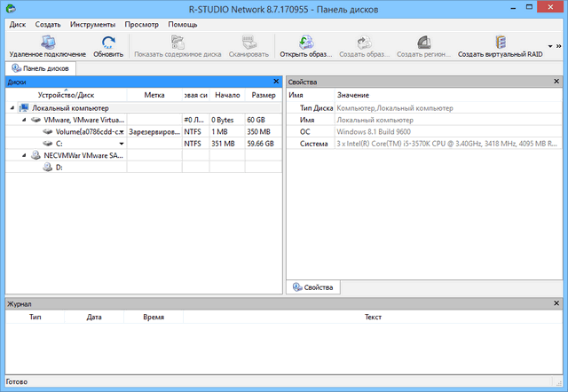Close the Диски panel
The image size is (568, 392).
click(276, 82)
